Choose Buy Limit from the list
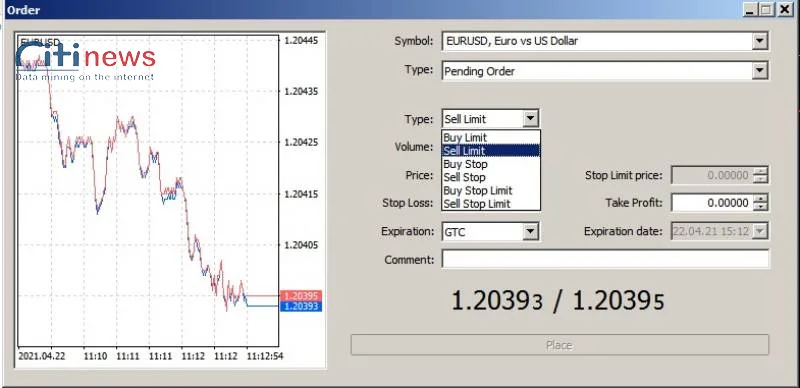The height and width of the screenshot is (388, 800). (490, 137)
